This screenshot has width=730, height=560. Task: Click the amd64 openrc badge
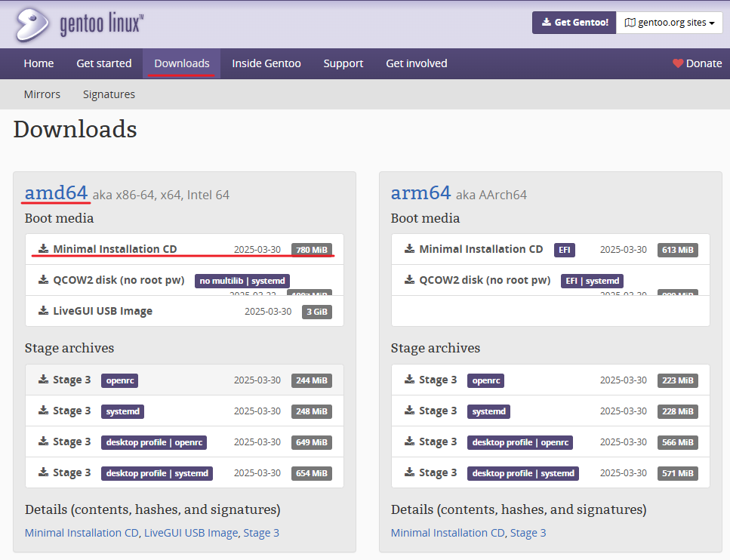(119, 380)
